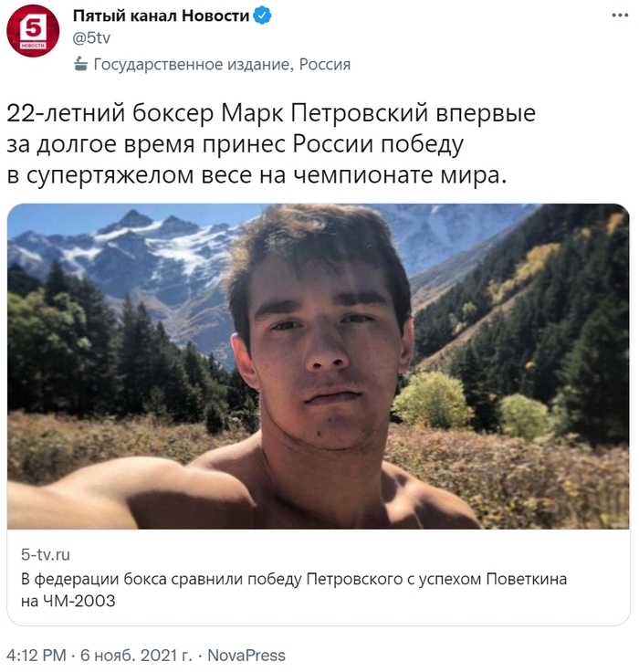639x672 pixels.
Task: Click the red 5 Новости logo
Action: 33,31
